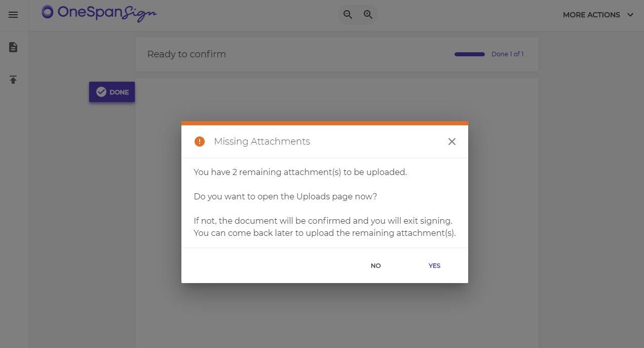Viewport: 644px width, 348px height.
Task: Choose YES to open Uploads page
Action: click(x=434, y=266)
